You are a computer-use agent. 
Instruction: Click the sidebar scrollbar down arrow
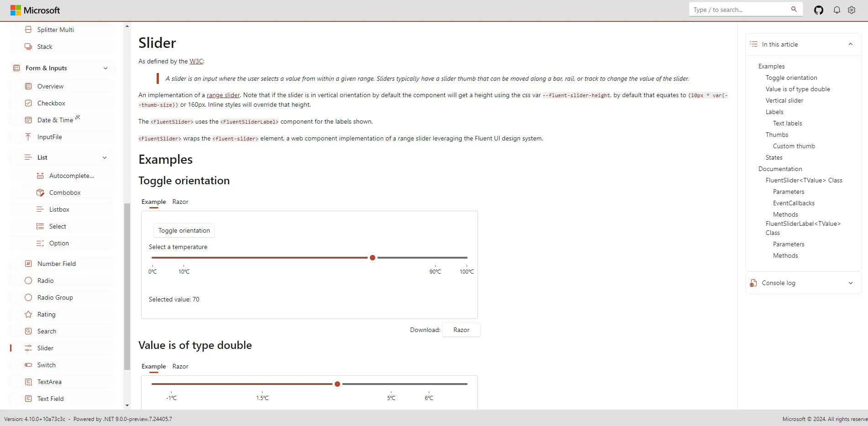point(127,405)
